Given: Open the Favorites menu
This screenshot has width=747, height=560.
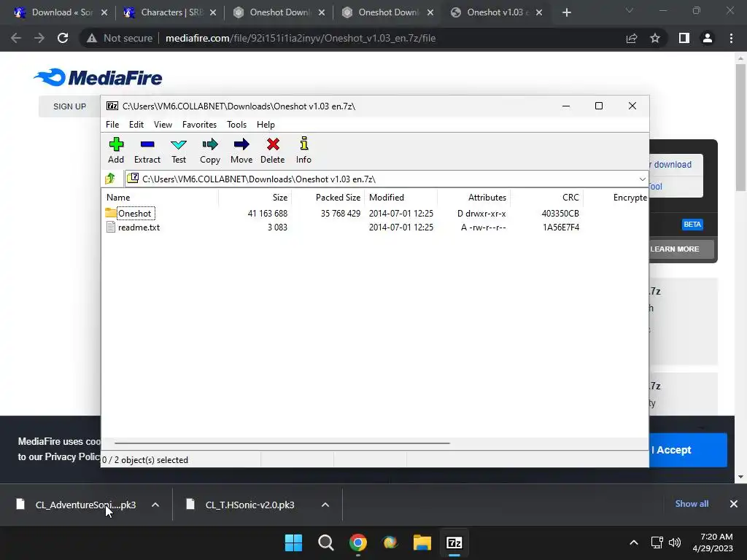Looking at the screenshot, I should [199, 124].
